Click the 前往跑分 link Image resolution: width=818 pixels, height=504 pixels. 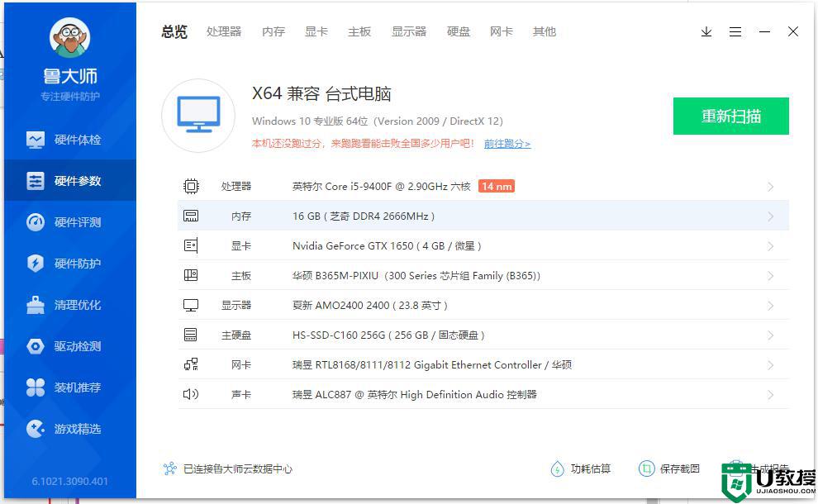[x=506, y=144]
